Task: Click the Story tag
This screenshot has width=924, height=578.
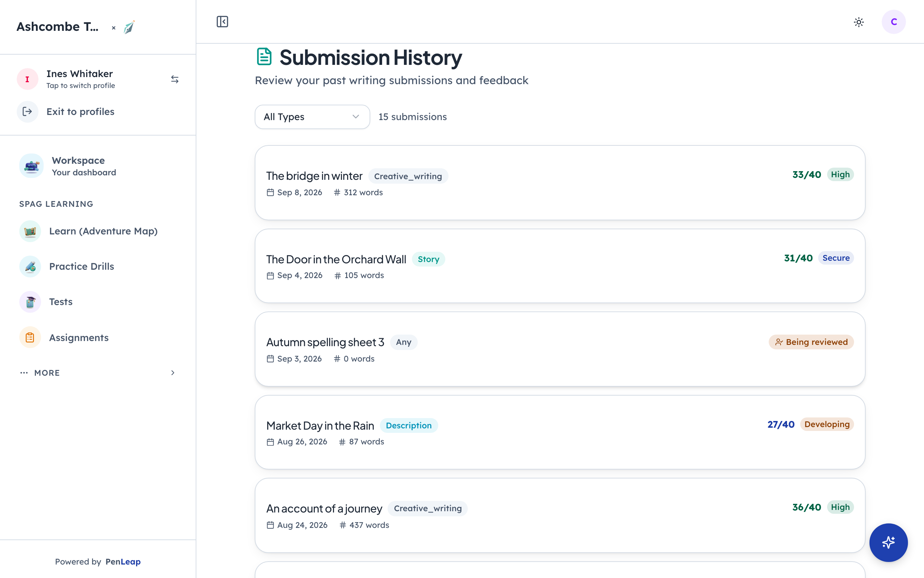Action: point(428,259)
